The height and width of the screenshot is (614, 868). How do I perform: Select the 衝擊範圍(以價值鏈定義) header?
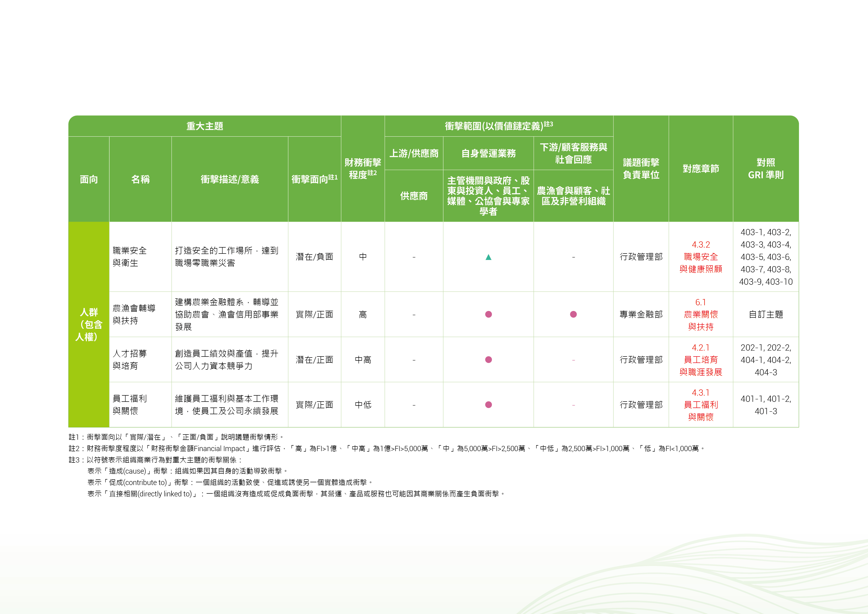499,126
